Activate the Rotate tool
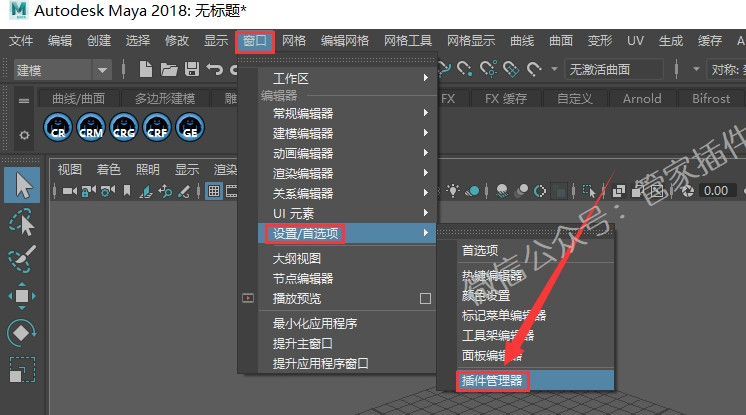 click(22, 333)
